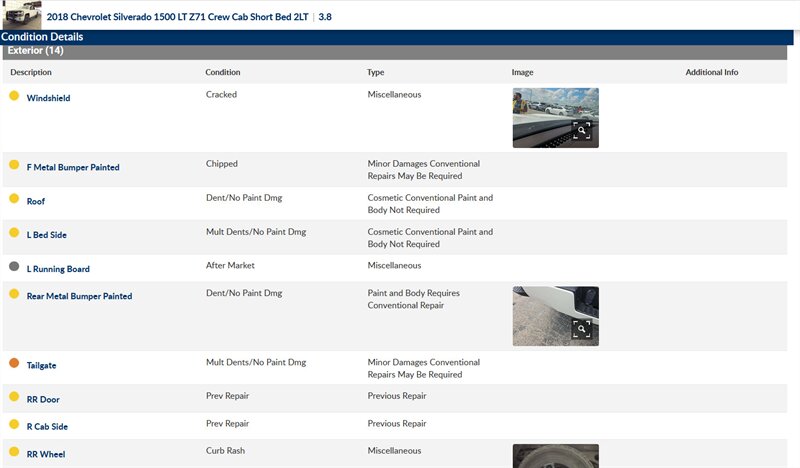Select the Tailgate description link
Image resolution: width=800 pixels, height=468 pixels.
[x=42, y=366]
